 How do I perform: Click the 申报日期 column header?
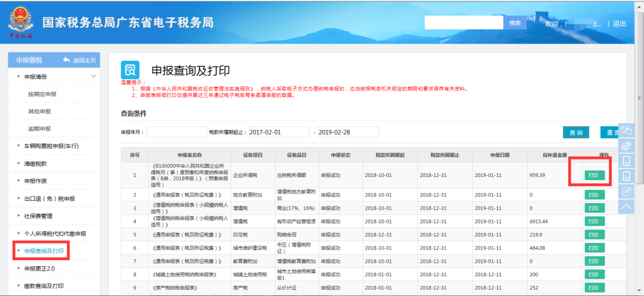point(500,155)
